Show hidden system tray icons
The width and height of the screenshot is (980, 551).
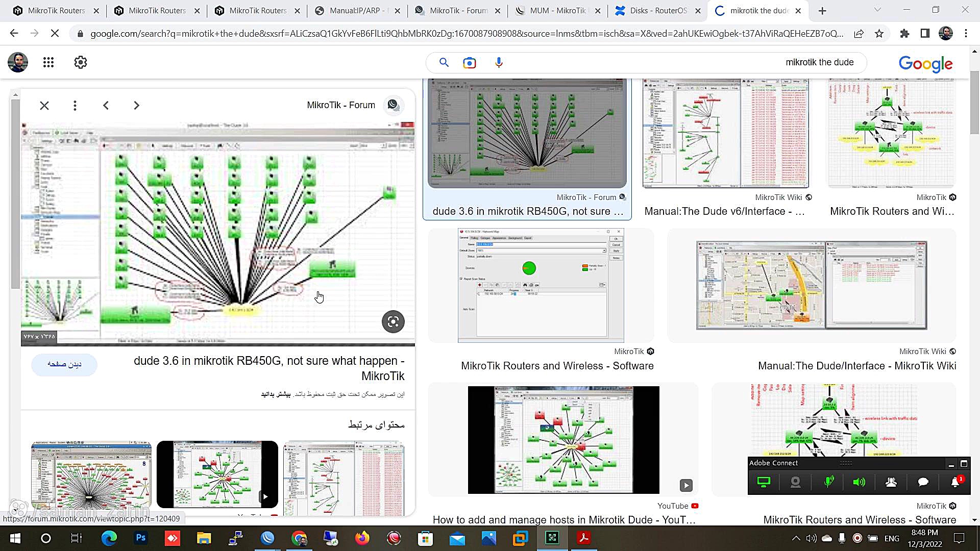[x=796, y=538]
